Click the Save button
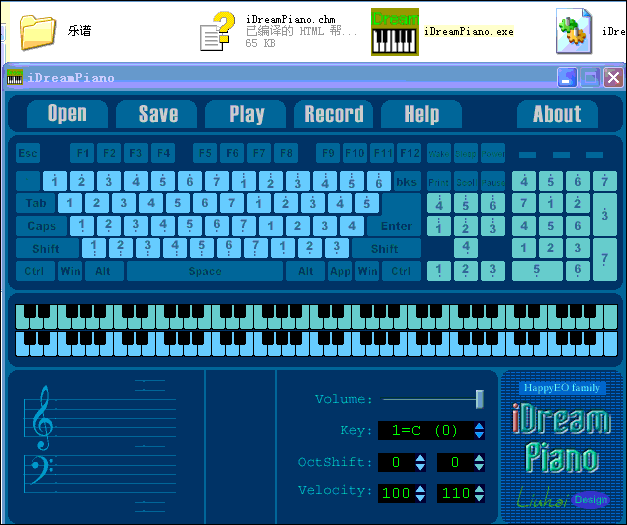Viewport: 627px width, 525px height. tap(156, 114)
